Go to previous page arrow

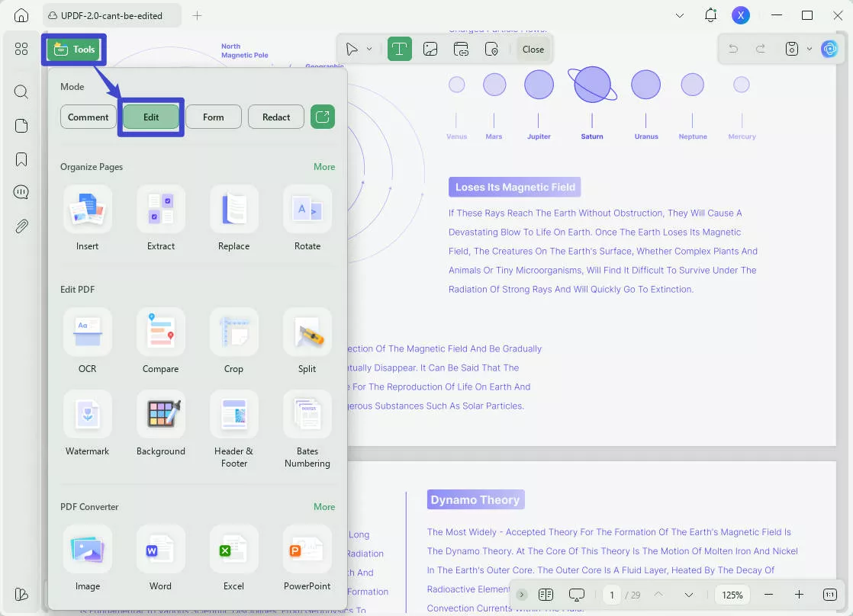[658, 595]
